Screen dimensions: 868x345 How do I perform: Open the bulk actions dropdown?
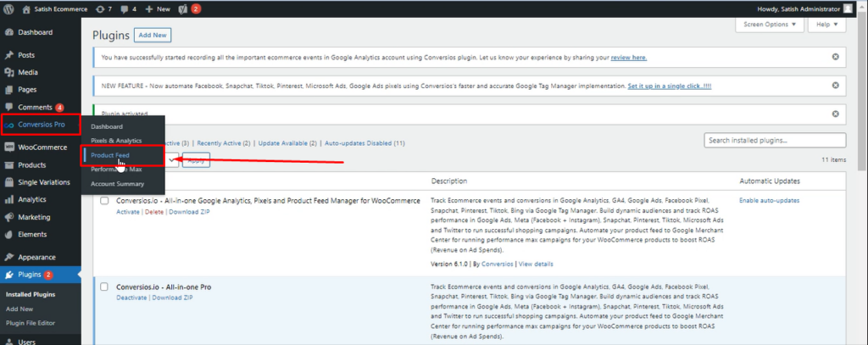[171, 160]
